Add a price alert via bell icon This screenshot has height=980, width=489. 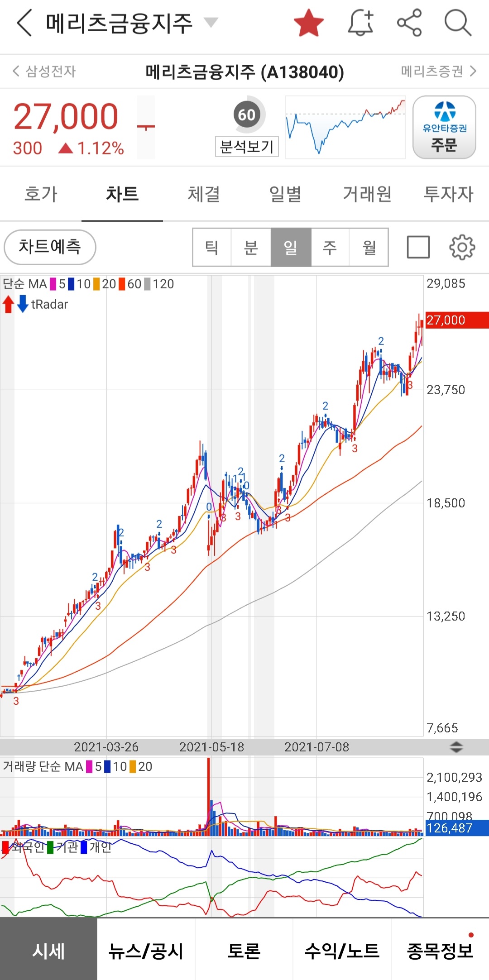coord(361,23)
